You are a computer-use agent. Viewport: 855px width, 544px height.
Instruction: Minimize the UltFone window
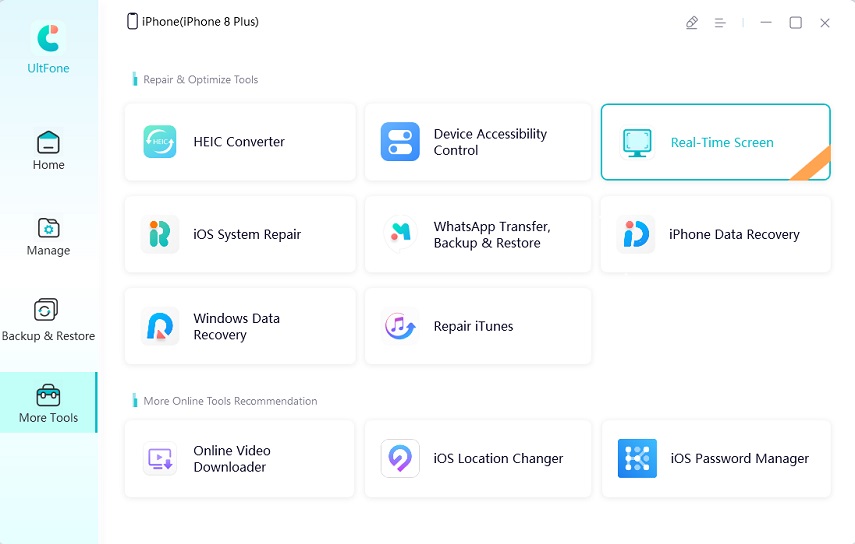click(766, 22)
